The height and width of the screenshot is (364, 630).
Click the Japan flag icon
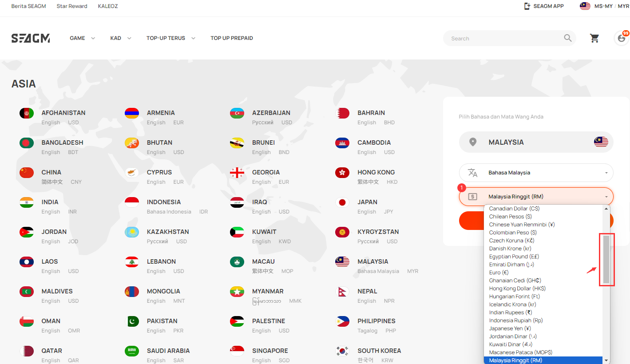coord(342,202)
